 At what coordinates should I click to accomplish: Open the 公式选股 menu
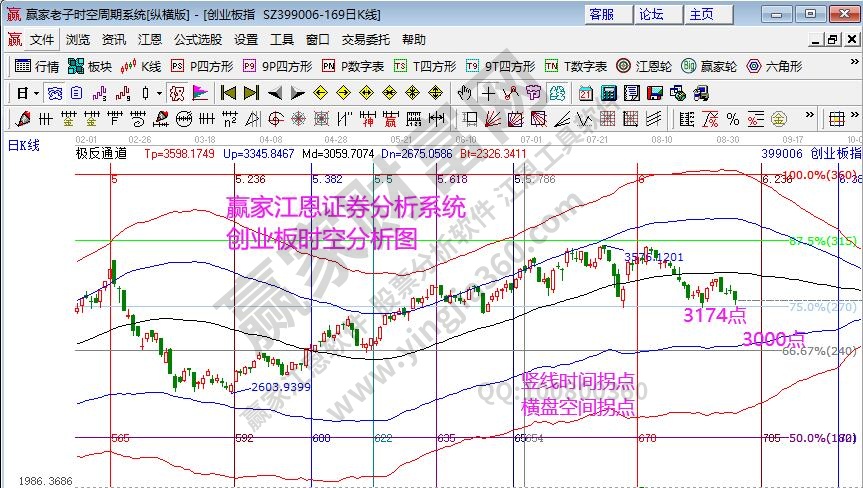(198, 40)
